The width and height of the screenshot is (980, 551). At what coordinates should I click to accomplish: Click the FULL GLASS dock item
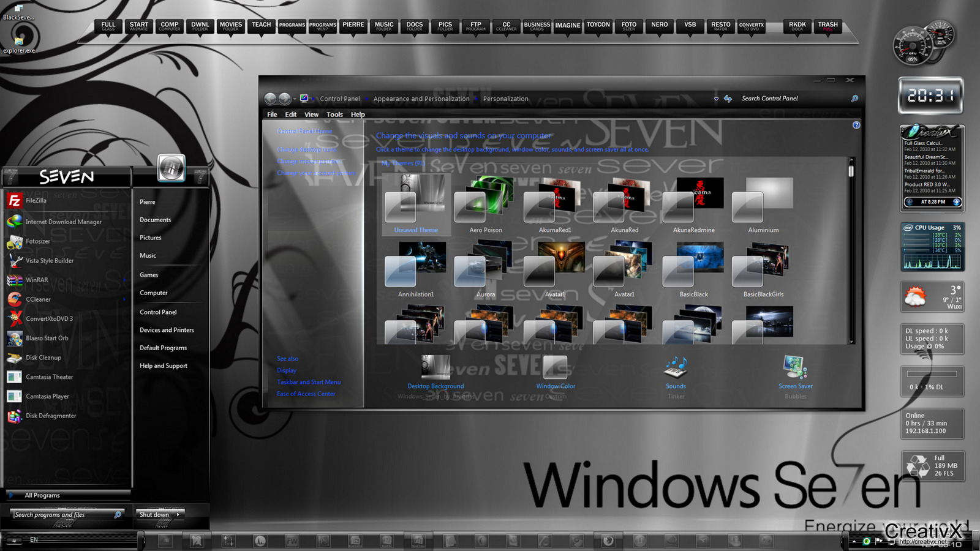click(x=108, y=26)
